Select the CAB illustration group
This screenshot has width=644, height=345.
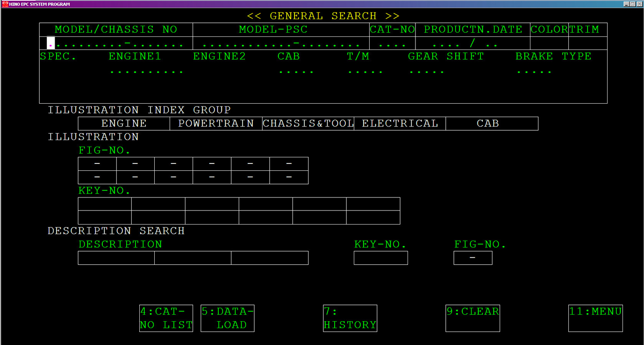[492, 124]
